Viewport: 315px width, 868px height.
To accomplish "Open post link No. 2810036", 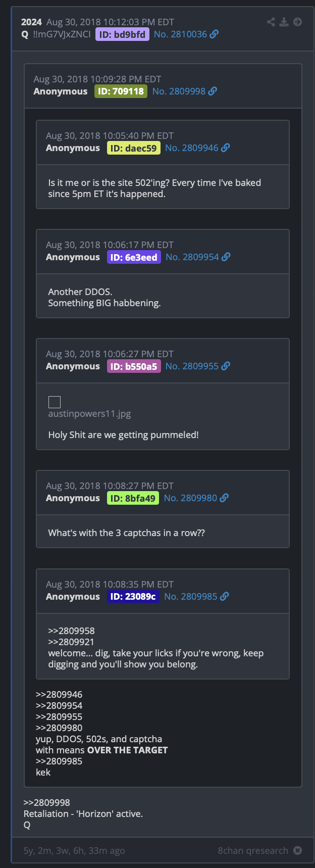I will click(x=181, y=34).
